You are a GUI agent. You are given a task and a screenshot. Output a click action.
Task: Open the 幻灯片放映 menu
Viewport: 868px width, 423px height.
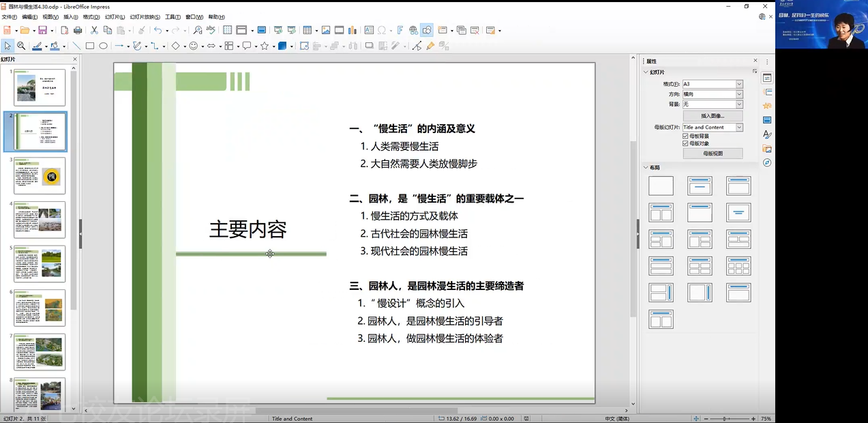(x=145, y=17)
